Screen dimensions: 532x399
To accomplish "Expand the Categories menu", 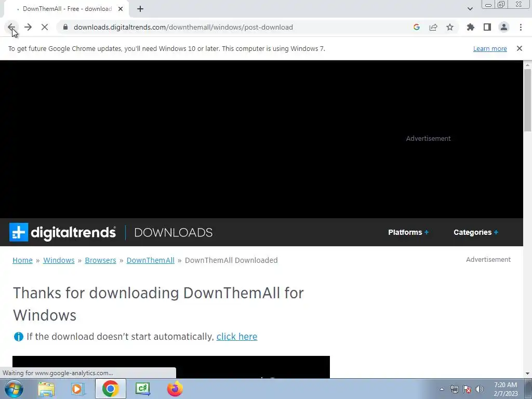I will tap(476, 232).
